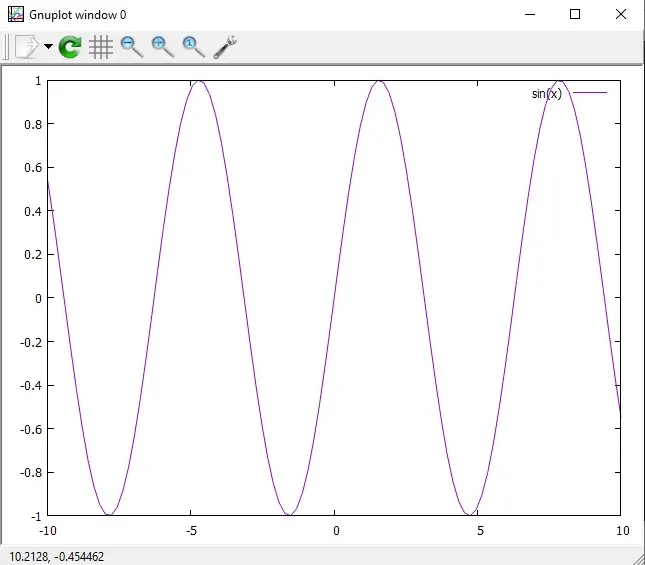
Task: Maximize the Gnuplot window
Action: [x=575, y=14]
